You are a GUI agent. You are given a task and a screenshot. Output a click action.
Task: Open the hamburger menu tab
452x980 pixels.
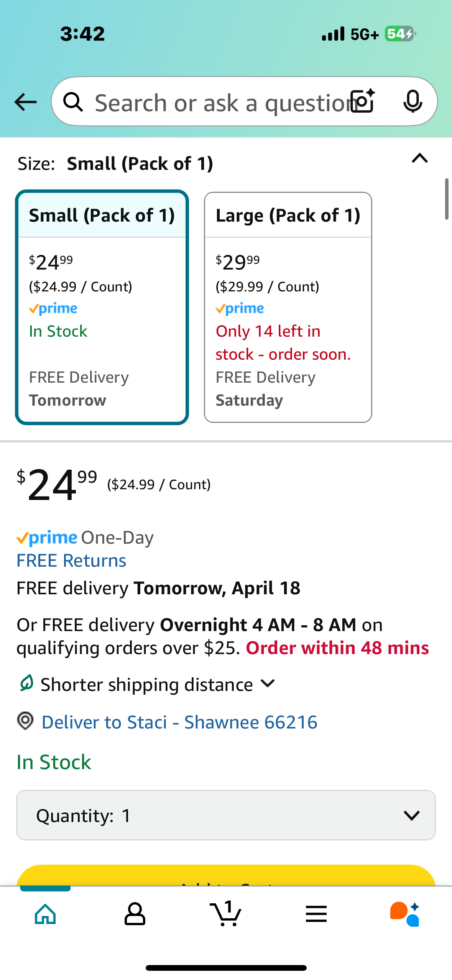coord(316,914)
